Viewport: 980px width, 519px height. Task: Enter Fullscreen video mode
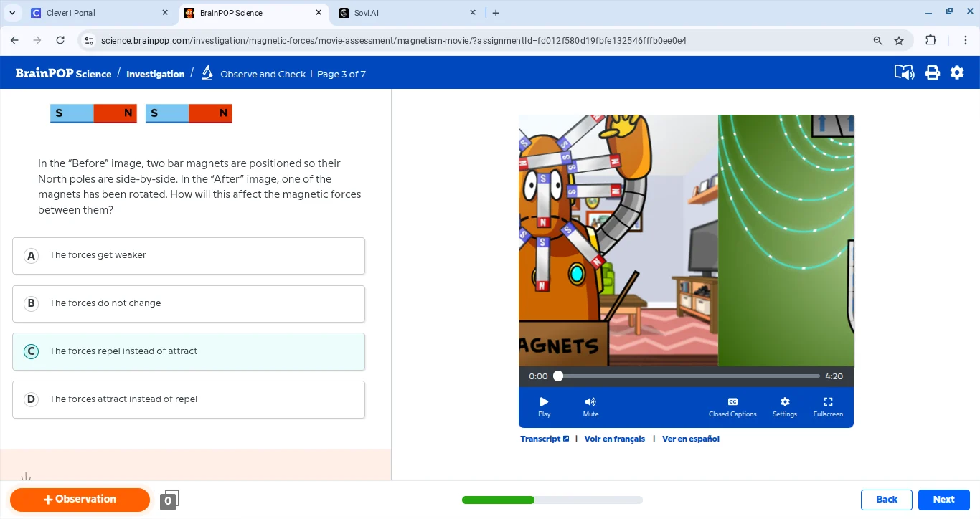(x=828, y=406)
